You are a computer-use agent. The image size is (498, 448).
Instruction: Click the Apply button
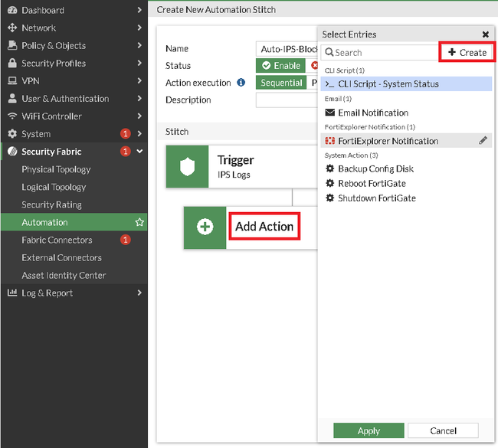coord(369,430)
